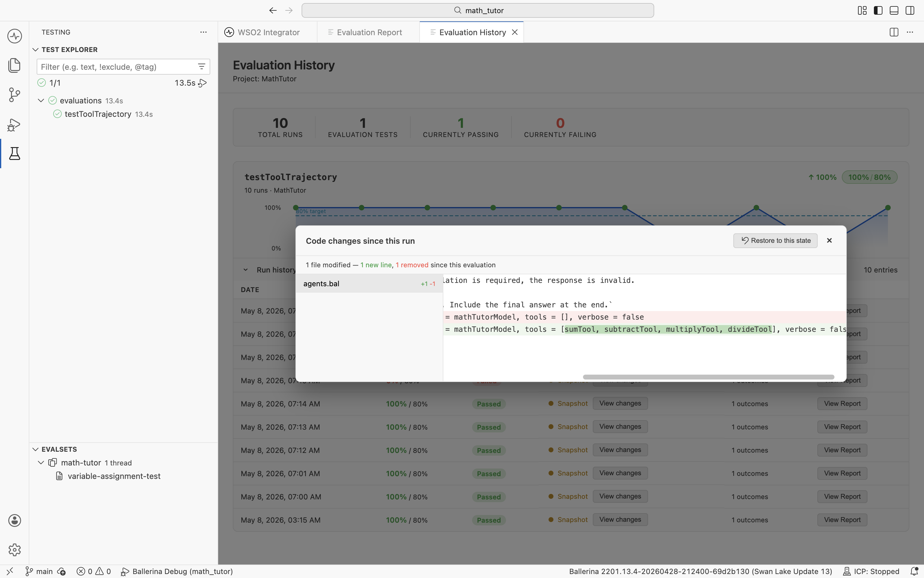Open the Testing flask icon
The width and height of the screenshot is (924, 578).
(14, 154)
